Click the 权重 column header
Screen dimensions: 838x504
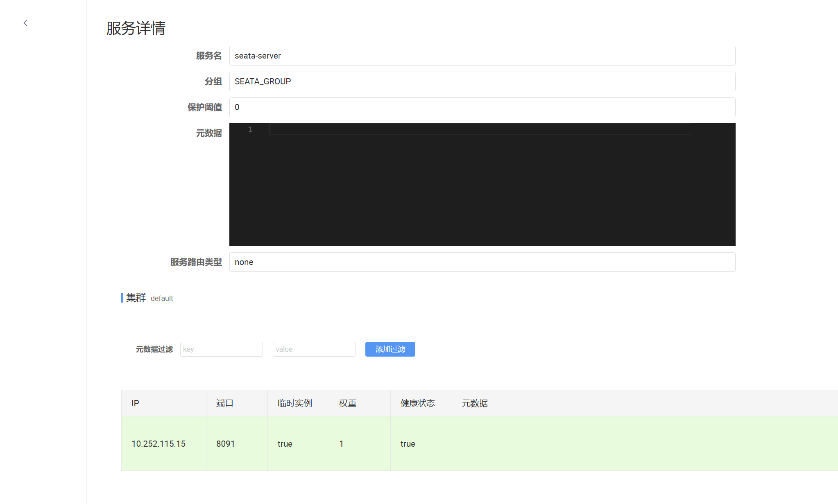pyautogui.click(x=347, y=403)
